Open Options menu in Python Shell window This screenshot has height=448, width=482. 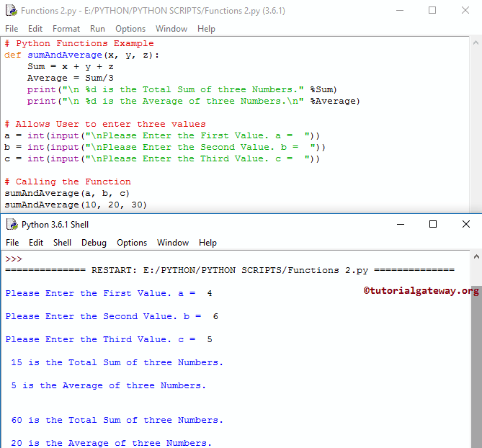point(132,243)
